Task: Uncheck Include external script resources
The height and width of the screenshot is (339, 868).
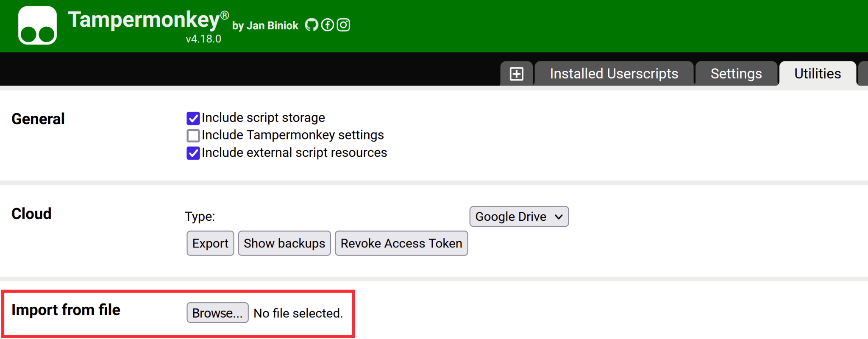Action: coord(193,153)
